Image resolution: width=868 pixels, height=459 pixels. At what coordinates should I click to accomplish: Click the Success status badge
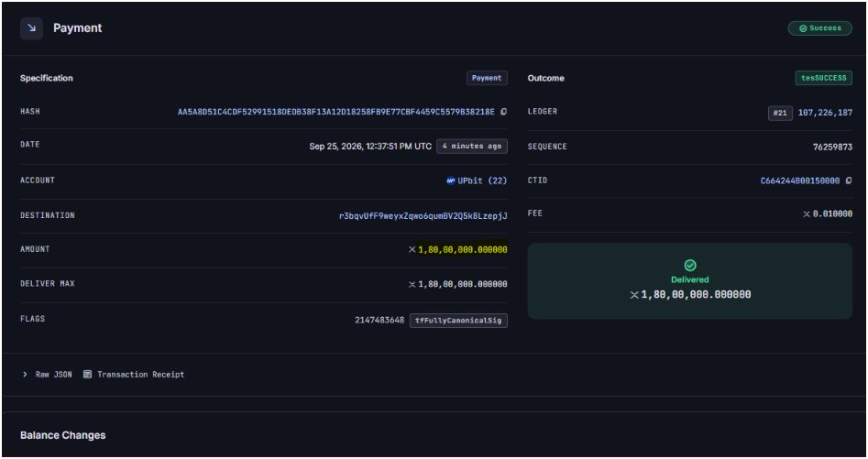819,28
